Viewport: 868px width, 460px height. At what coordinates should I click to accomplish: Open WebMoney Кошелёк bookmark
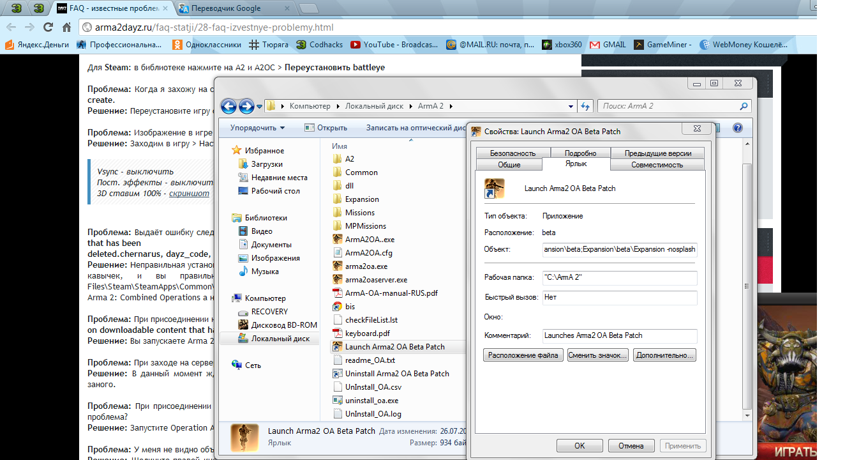click(x=744, y=45)
